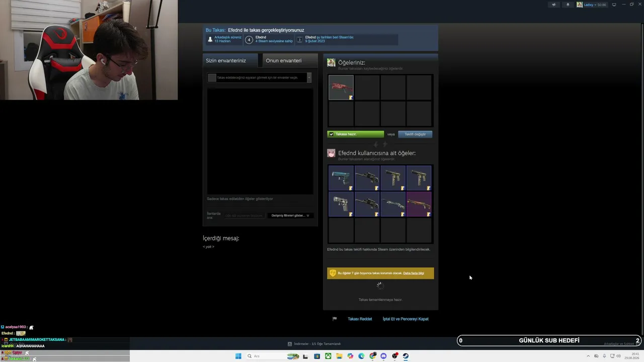Screen dimensions: 644x362
Task: Toggle the Takasa hazır ready checkbox
Action: [x=331, y=134]
